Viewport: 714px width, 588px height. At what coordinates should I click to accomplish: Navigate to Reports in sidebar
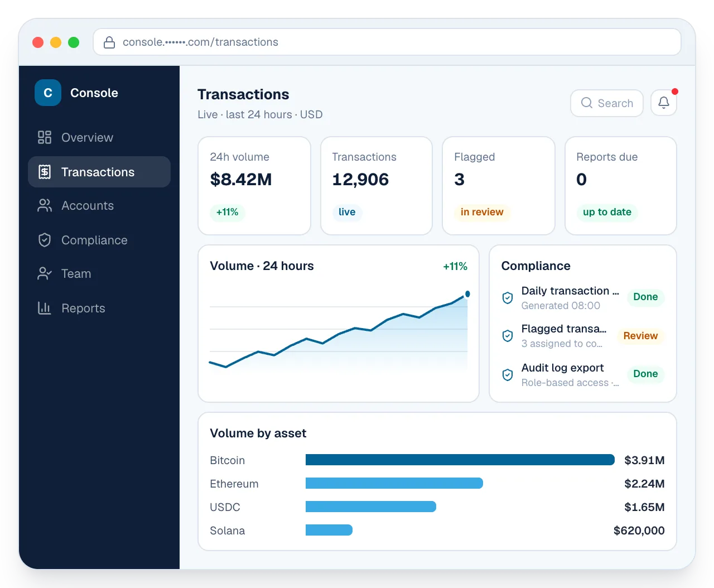click(99, 308)
